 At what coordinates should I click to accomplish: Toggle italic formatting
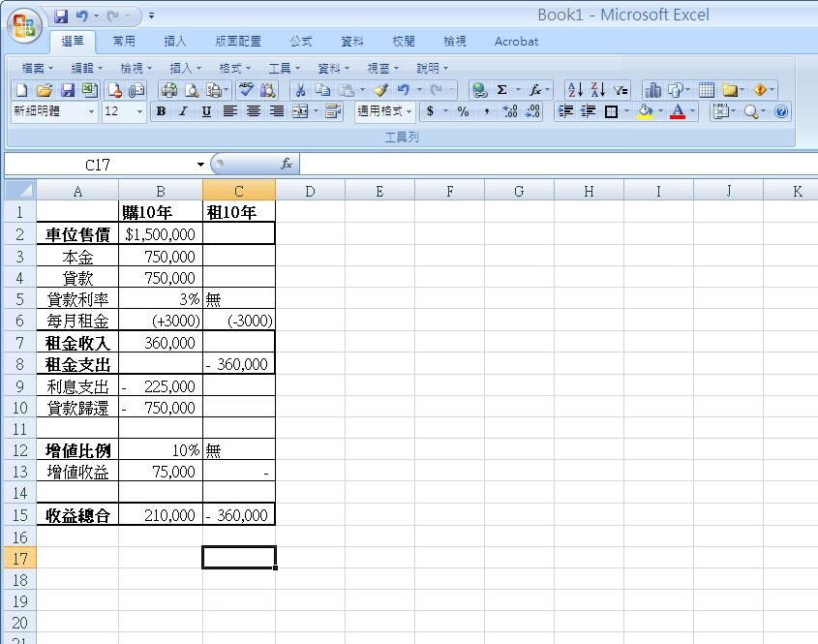pyautogui.click(x=184, y=111)
